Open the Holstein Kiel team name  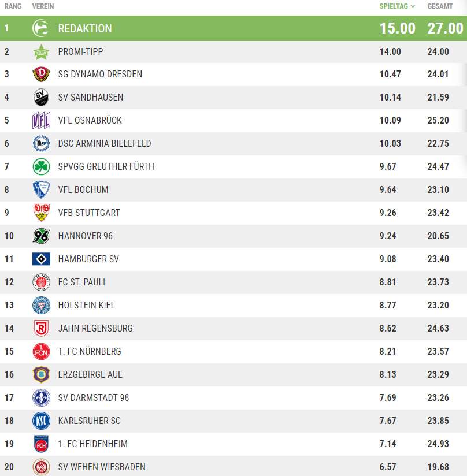point(87,305)
